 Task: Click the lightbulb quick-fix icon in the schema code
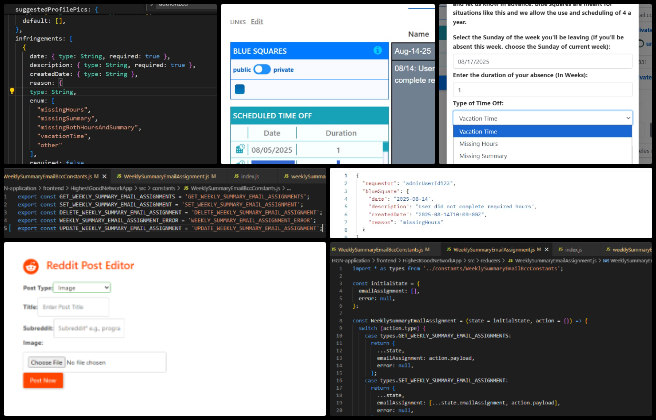coord(12,91)
